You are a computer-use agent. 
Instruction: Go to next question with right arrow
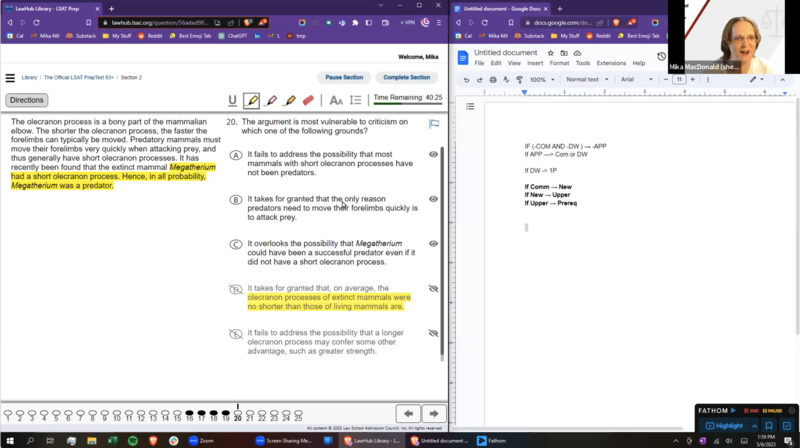(x=434, y=413)
